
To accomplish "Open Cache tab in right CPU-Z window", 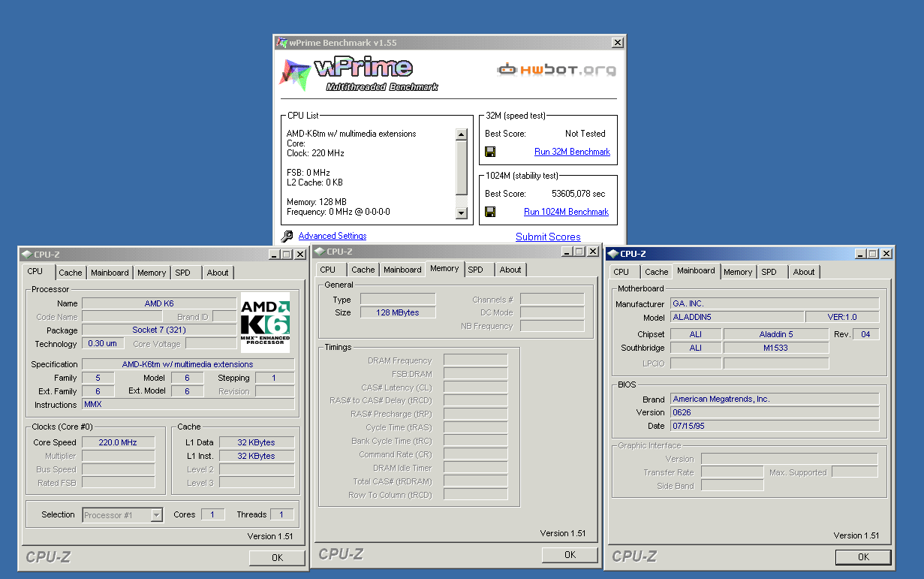I will [x=657, y=272].
